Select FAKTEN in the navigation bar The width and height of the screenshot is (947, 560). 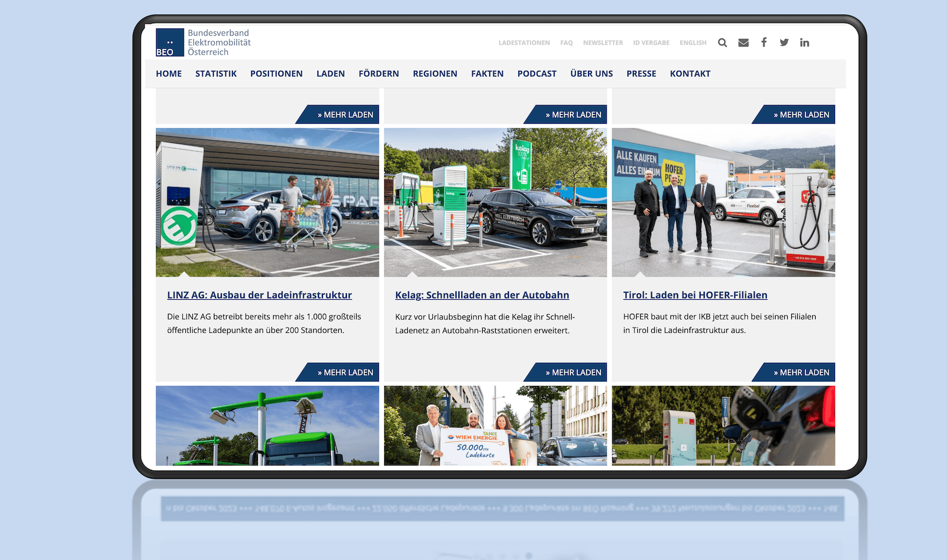(x=487, y=74)
